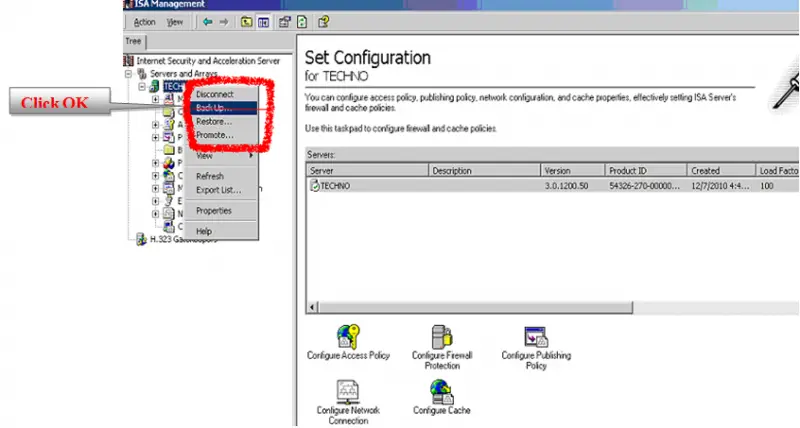Click the Servers and Arrays node icon
Image resolution: width=800 pixels, height=428 pixels.
(x=142, y=74)
